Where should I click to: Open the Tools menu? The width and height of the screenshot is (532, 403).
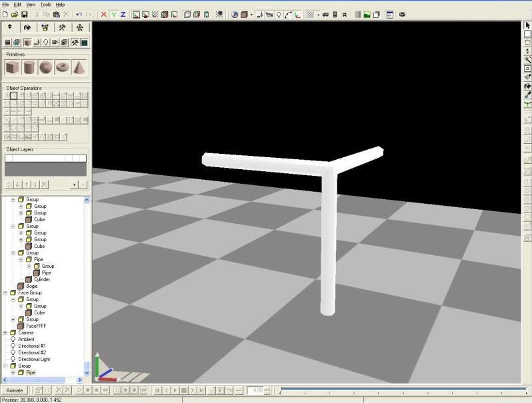pos(45,5)
